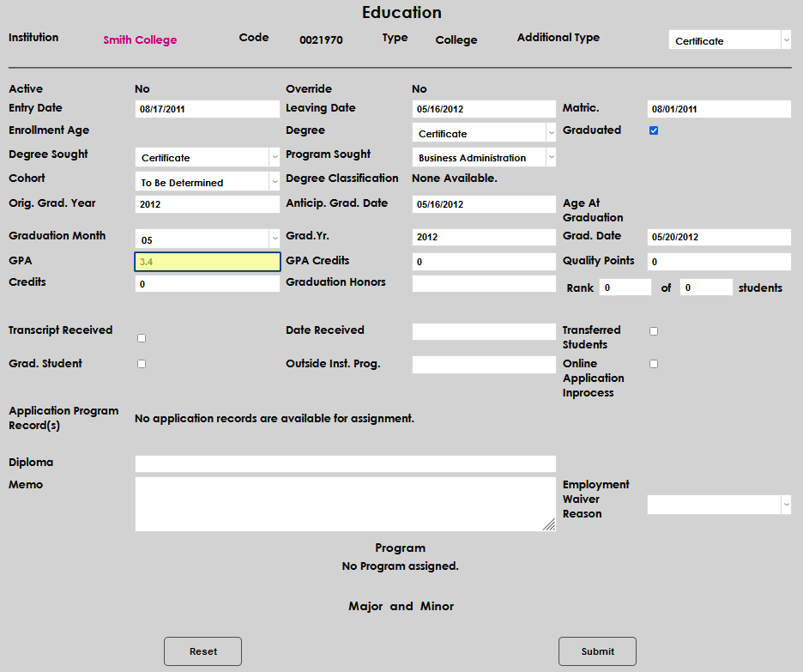803x672 pixels.
Task: Focus the GPA input field
Action: point(207,262)
